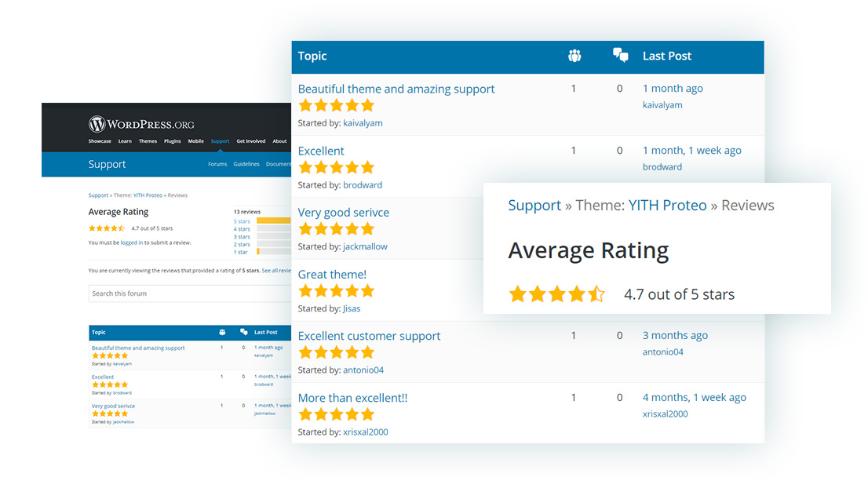The image size is (868, 492).
Task: Click the Topic header in large table
Action: [x=312, y=56]
